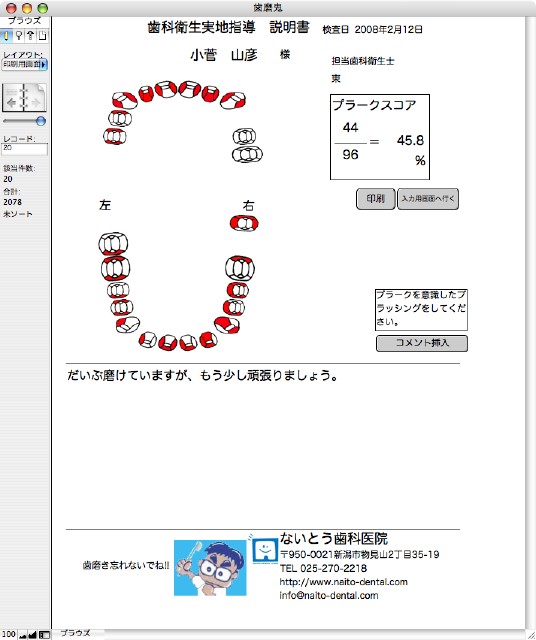536x640 pixels.
Task: Toggle the status area panel icon
Action: point(44,635)
